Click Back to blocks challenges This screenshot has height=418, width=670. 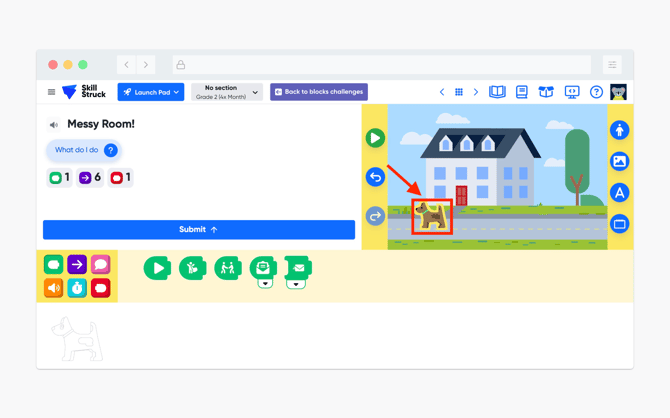[x=319, y=92]
